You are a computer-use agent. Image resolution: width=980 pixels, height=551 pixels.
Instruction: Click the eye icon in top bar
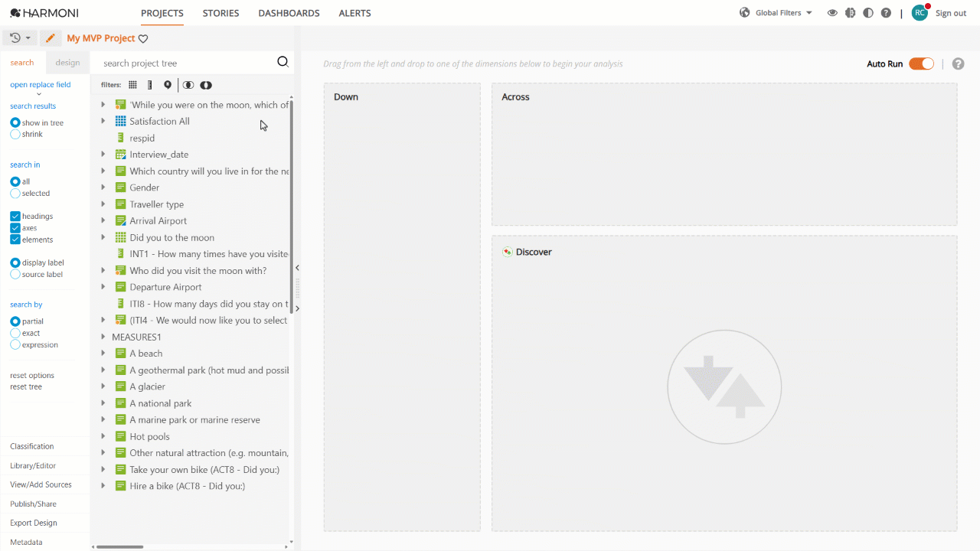tap(832, 13)
